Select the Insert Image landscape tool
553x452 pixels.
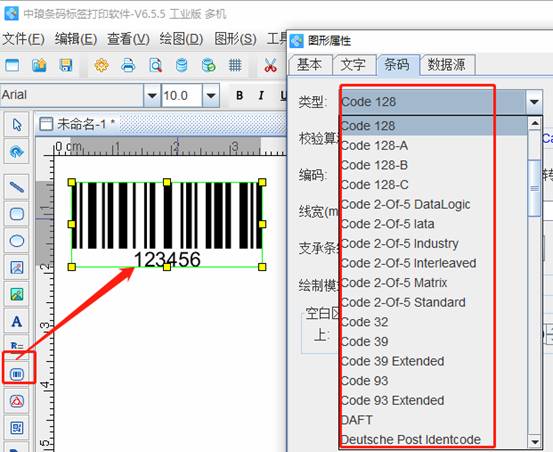point(17,294)
